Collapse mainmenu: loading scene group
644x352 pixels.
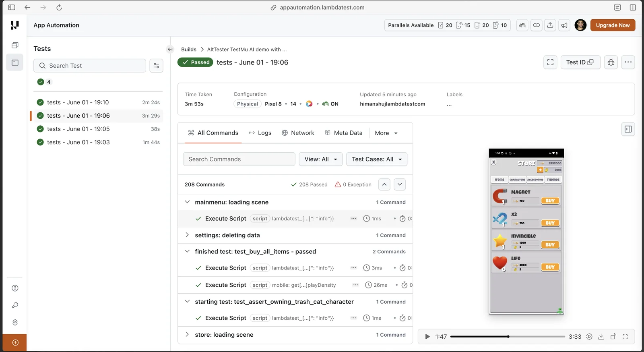point(187,202)
